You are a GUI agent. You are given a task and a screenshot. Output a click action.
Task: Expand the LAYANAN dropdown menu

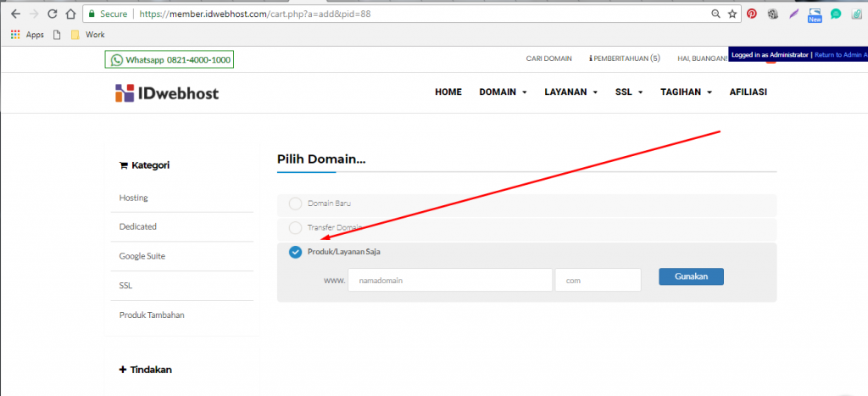[x=570, y=92]
